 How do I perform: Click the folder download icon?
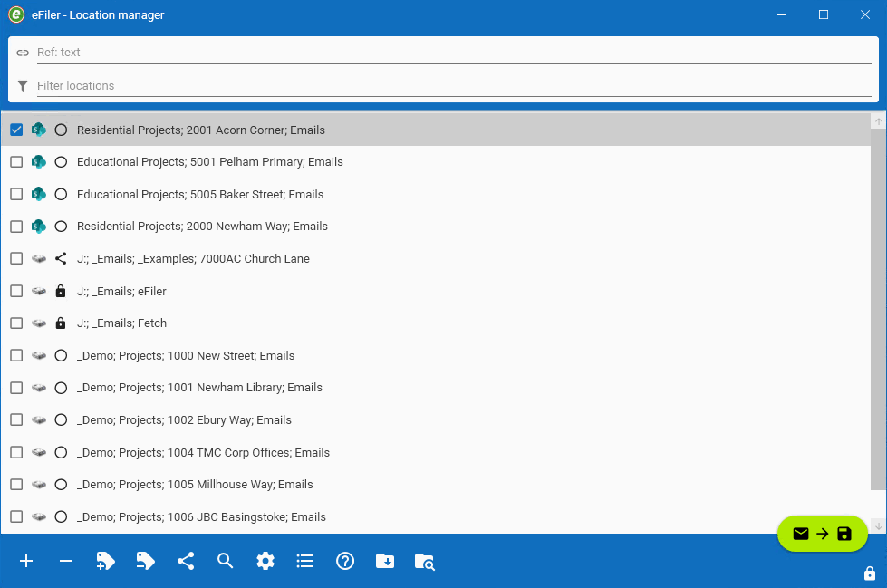click(x=385, y=561)
